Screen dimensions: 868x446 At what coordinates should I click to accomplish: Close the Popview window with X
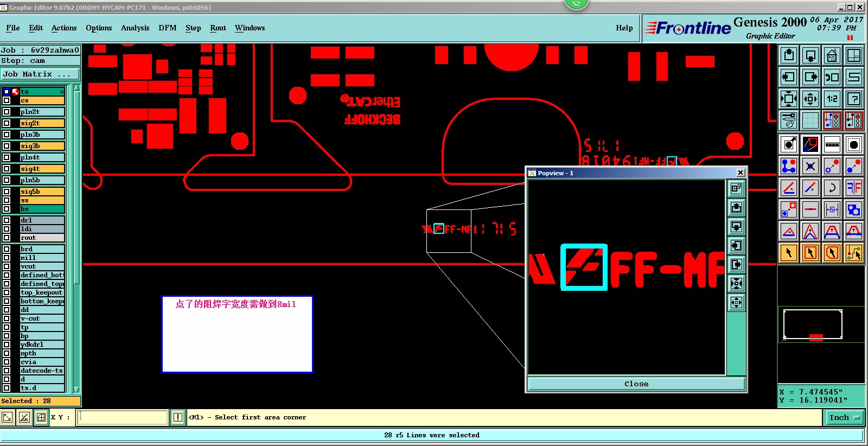(x=741, y=173)
